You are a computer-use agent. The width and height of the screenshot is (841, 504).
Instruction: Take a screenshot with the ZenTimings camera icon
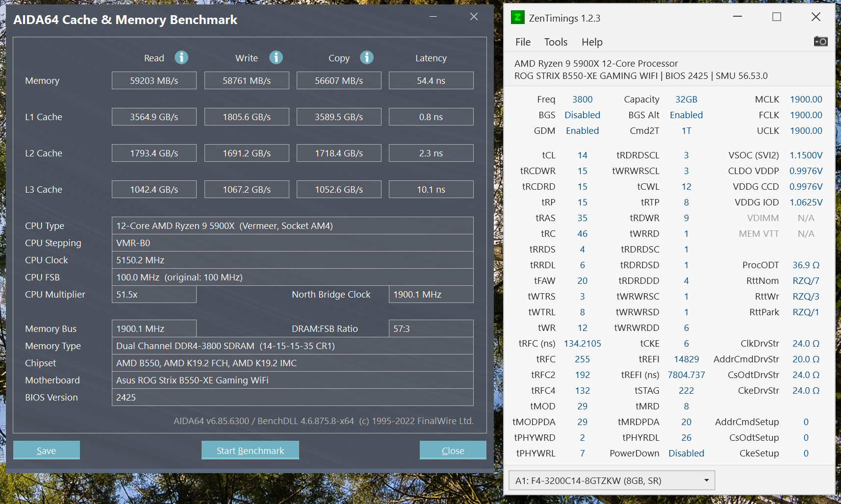pos(820,42)
